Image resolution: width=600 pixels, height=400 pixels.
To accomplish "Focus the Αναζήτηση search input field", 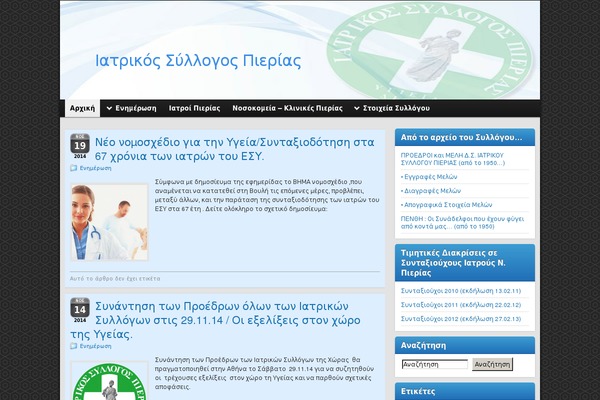I will click(435, 364).
